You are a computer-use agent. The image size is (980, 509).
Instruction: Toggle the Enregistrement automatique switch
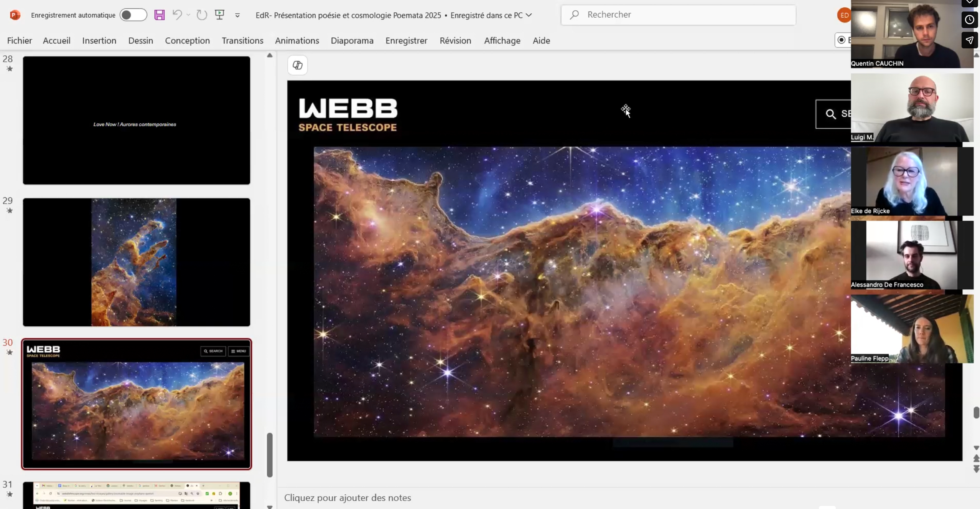coord(133,15)
